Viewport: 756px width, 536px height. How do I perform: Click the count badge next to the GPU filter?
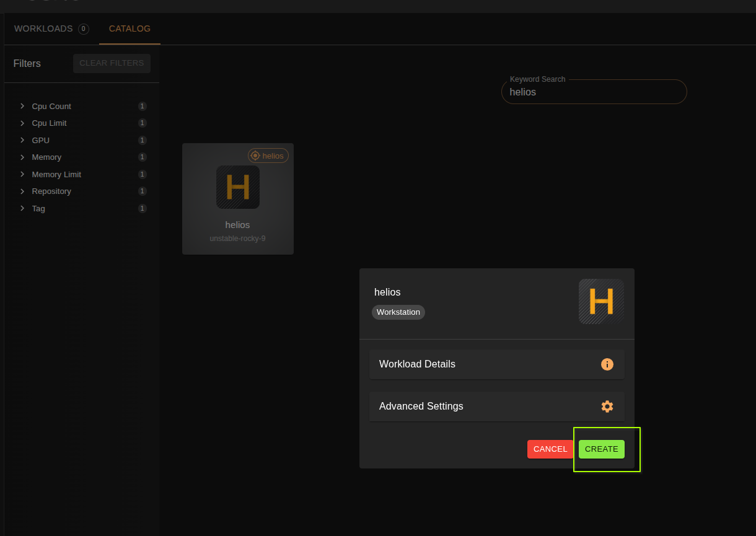point(143,140)
